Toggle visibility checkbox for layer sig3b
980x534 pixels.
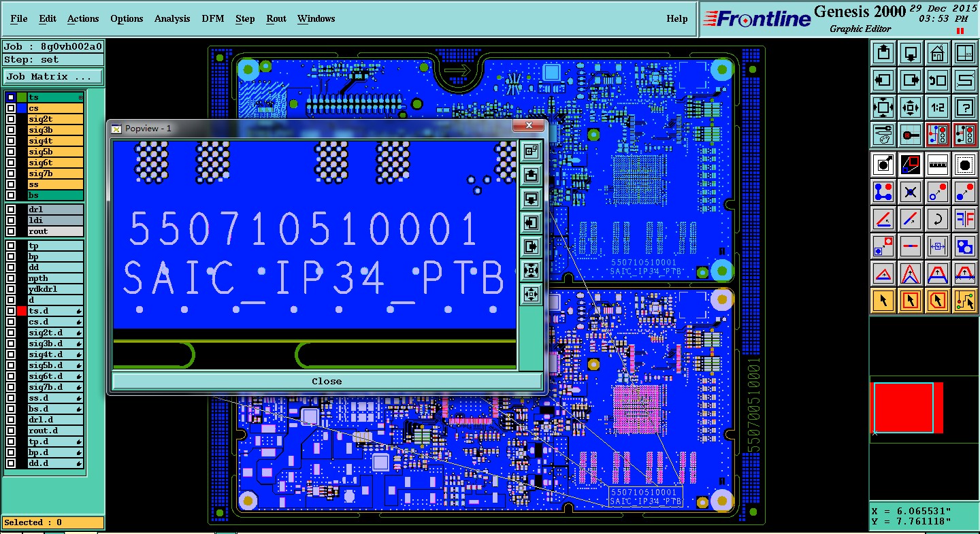(x=11, y=130)
